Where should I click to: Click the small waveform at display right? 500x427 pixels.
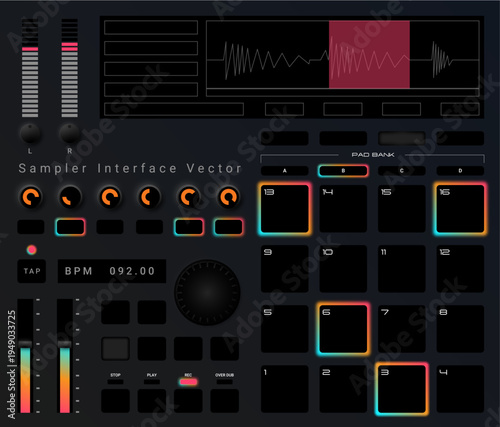tap(442, 60)
